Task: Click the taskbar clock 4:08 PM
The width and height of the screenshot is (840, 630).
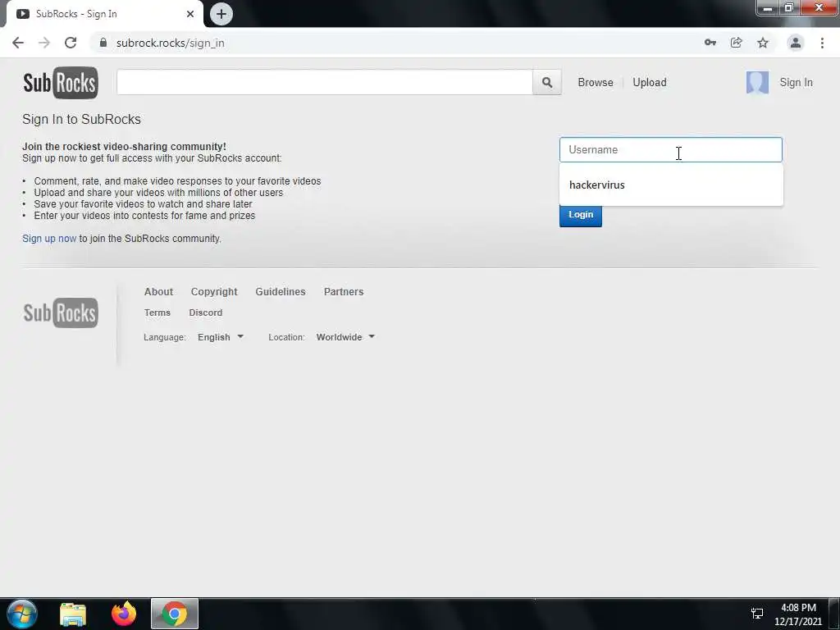Action: coord(798,608)
